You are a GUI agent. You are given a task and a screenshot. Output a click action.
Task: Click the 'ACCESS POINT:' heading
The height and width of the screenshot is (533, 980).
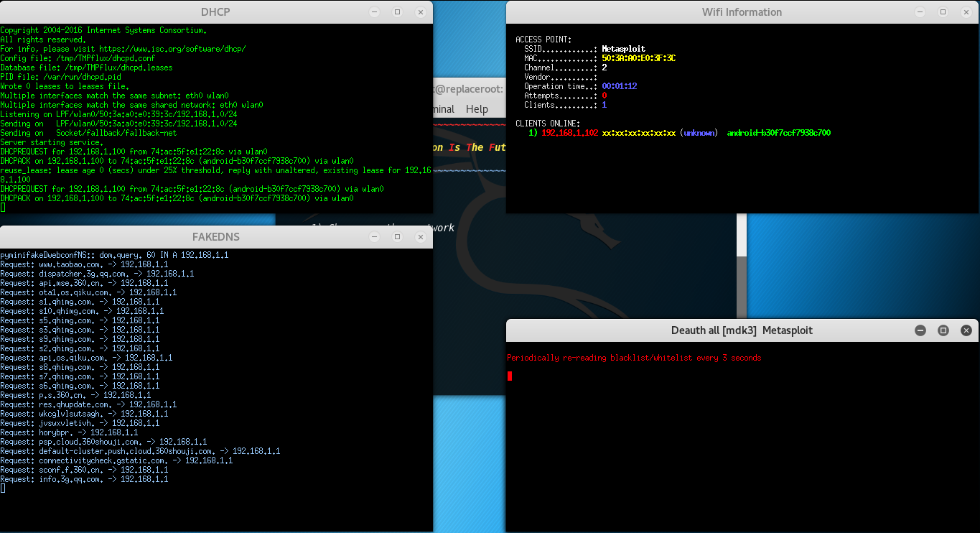(543, 40)
